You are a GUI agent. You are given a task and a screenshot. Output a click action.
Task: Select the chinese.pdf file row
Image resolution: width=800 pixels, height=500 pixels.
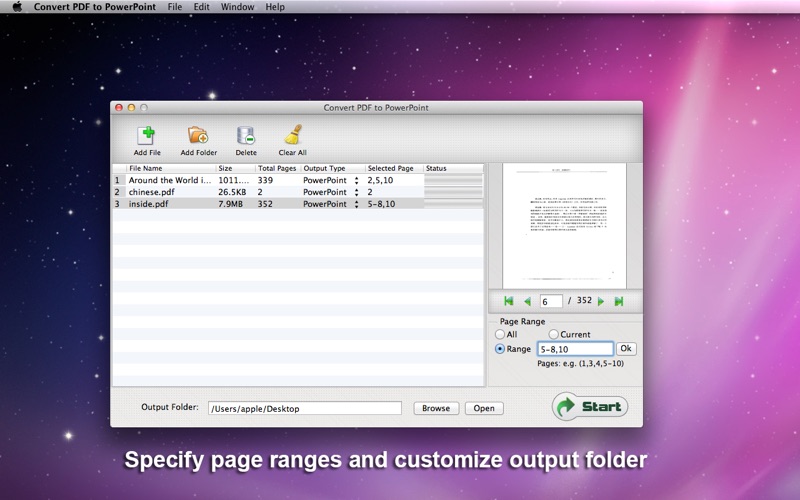(298, 192)
